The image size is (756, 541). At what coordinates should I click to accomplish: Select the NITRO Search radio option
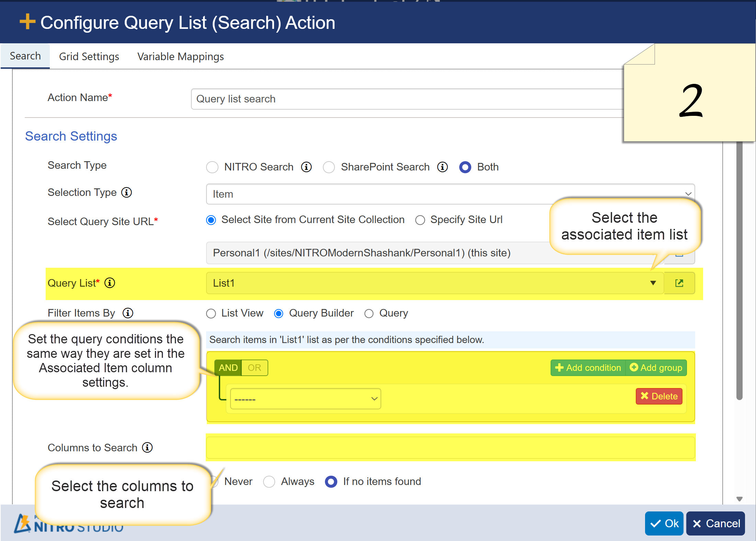(x=212, y=167)
